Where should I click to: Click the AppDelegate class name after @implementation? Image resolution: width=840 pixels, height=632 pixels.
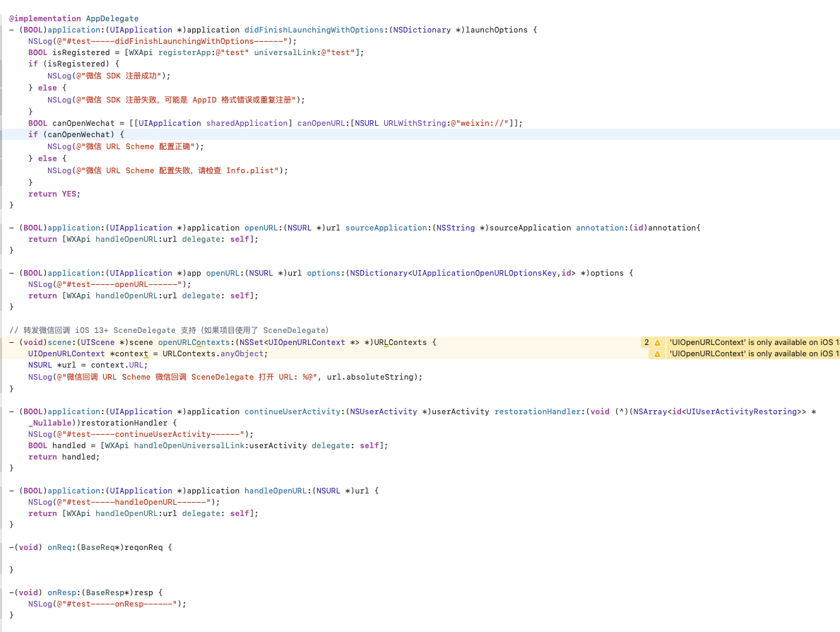point(112,18)
